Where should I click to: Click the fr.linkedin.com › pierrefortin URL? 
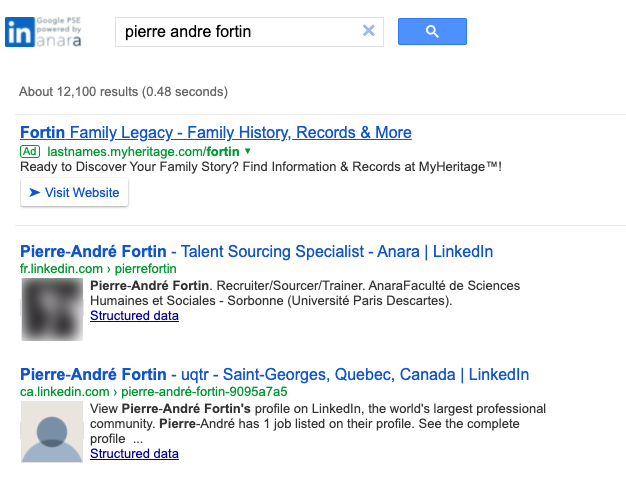pyautogui.click(x=98, y=269)
